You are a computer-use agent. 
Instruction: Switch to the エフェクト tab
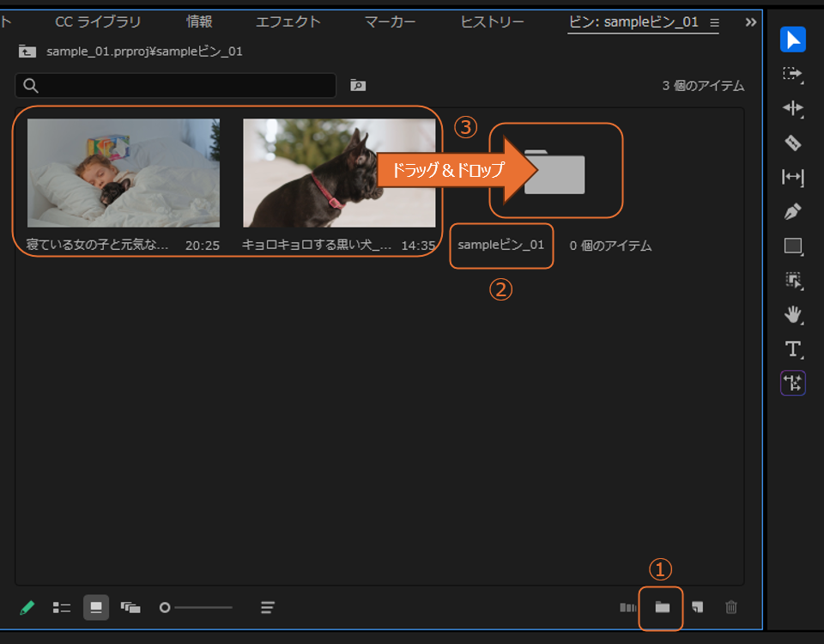(288, 21)
